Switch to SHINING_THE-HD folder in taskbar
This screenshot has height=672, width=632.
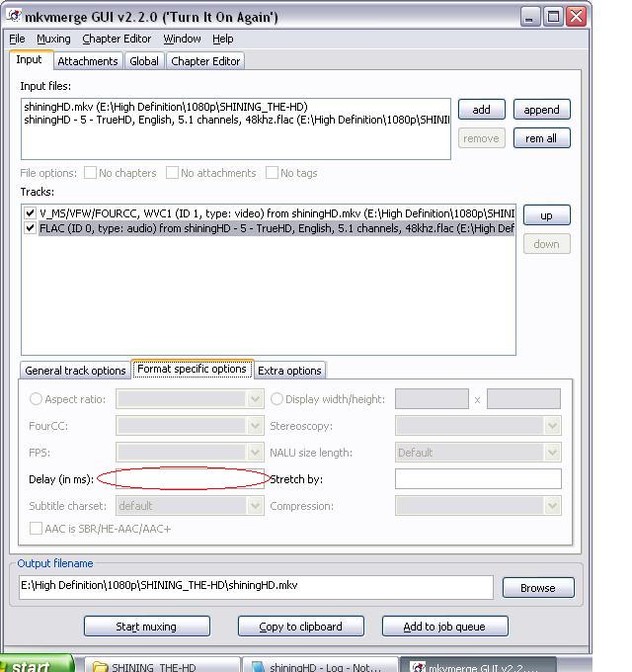[162, 665]
